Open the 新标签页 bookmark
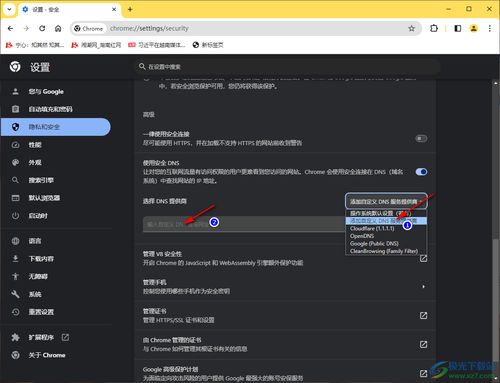The image size is (500, 383). click(208, 45)
